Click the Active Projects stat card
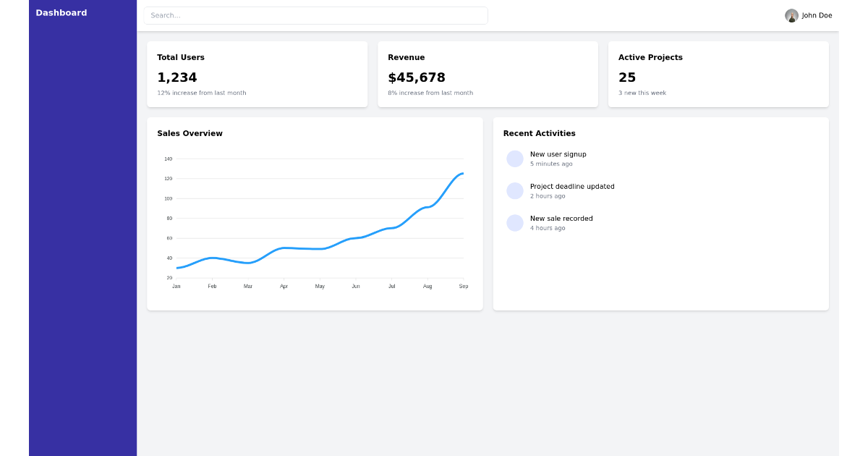868x456 pixels. 718,73
